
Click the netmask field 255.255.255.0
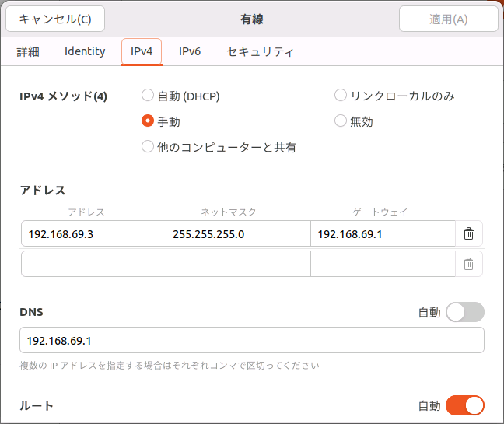[238, 233]
